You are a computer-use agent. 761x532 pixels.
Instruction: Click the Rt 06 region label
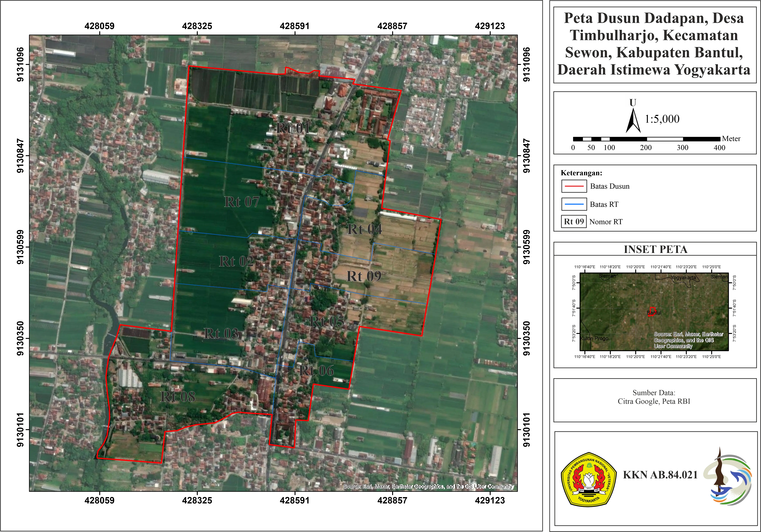point(316,371)
